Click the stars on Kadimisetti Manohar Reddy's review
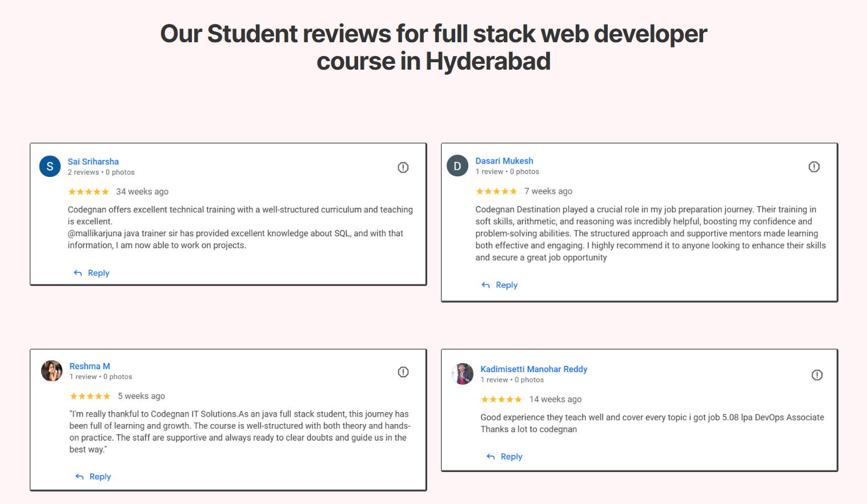The height and width of the screenshot is (504, 867). pyautogui.click(x=501, y=400)
